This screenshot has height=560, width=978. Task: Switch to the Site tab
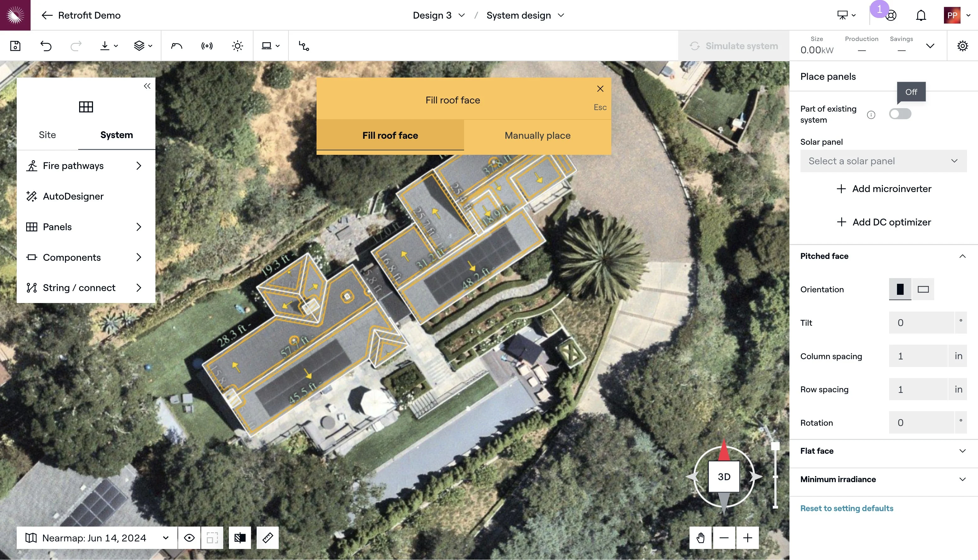pyautogui.click(x=47, y=135)
